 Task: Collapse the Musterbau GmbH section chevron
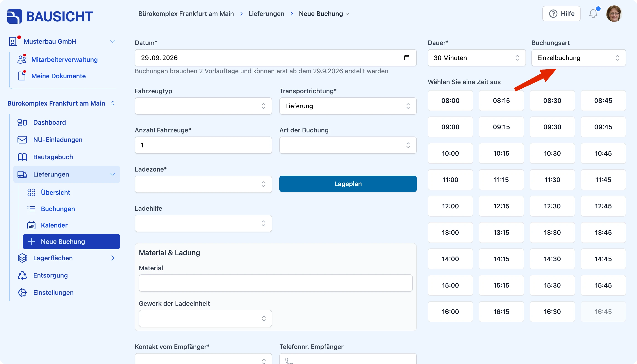tap(113, 41)
